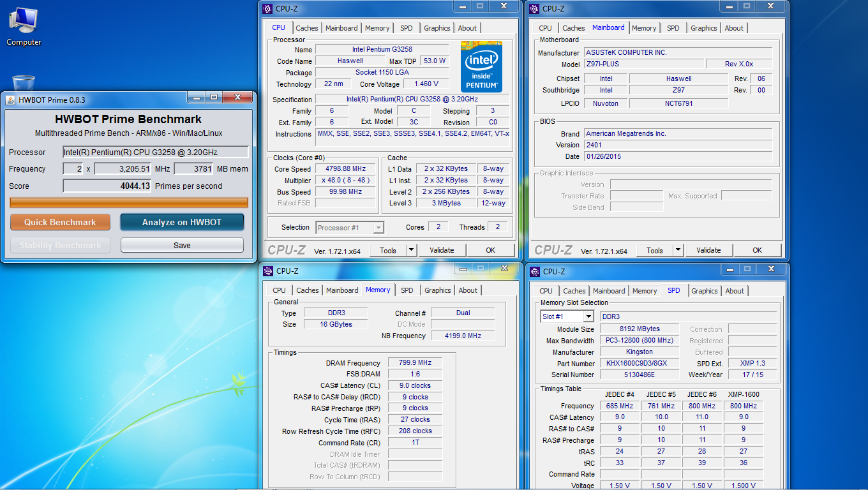Click the Code Name Haswell value
Screen dimensions: 868x490
[350, 61]
